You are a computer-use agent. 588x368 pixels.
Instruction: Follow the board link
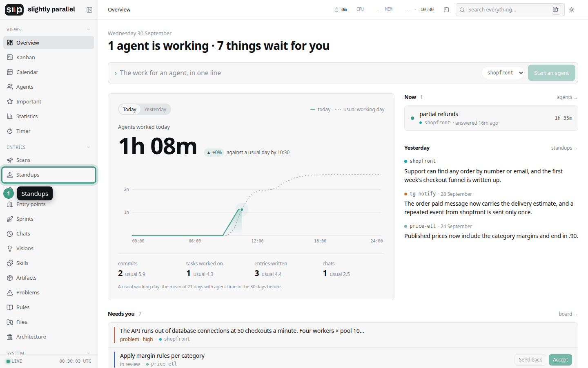[568, 314]
